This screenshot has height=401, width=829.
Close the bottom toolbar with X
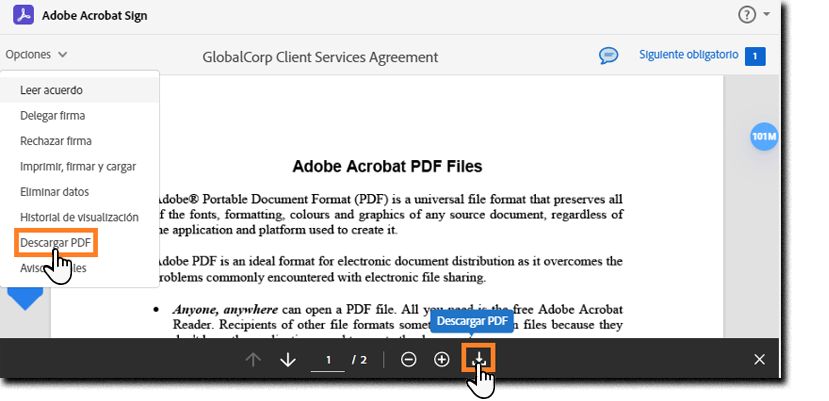759,360
